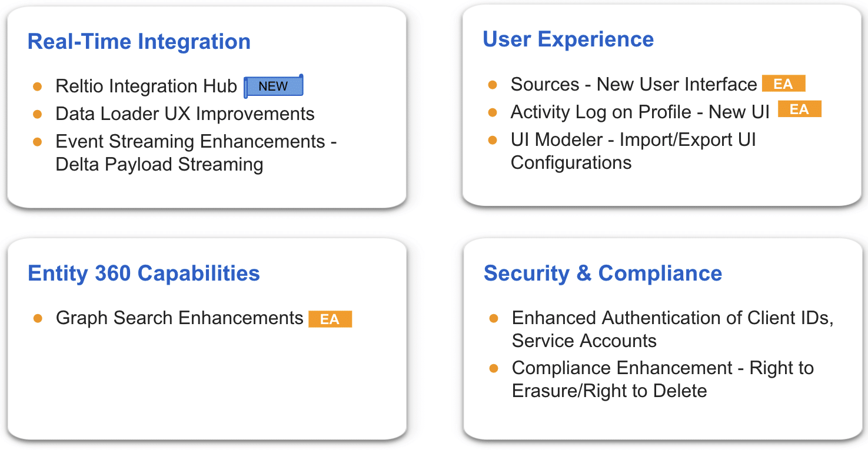Image resolution: width=868 pixels, height=450 pixels.
Task: Click the Entity 360 Capabilities title
Action: [144, 274]
